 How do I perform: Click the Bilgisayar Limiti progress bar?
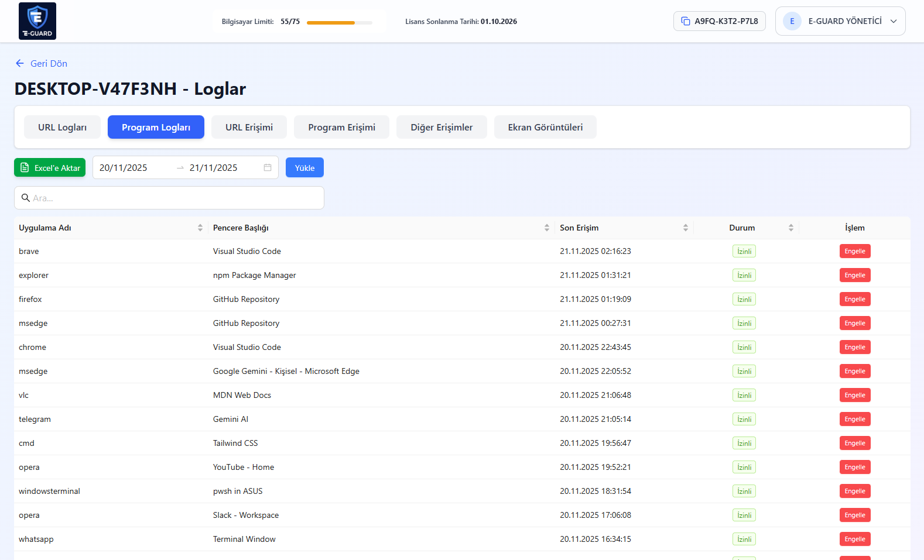tap(339, 23)
